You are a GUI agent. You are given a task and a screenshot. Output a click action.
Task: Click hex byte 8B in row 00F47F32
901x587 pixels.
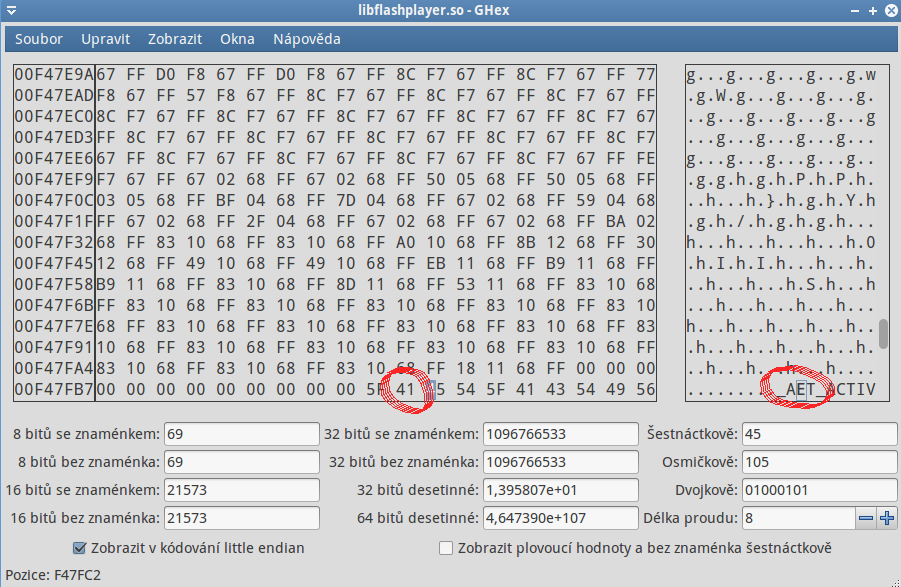[526, 242]
